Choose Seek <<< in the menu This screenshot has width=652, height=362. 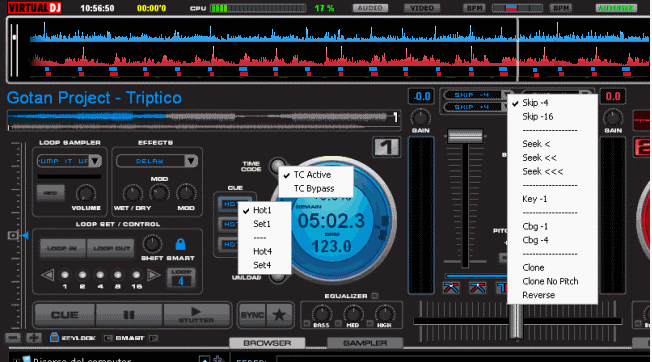point(543,171)
